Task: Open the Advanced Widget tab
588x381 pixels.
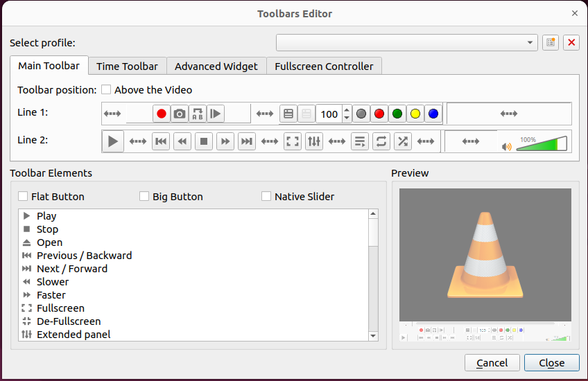Action: pos(216,67)
